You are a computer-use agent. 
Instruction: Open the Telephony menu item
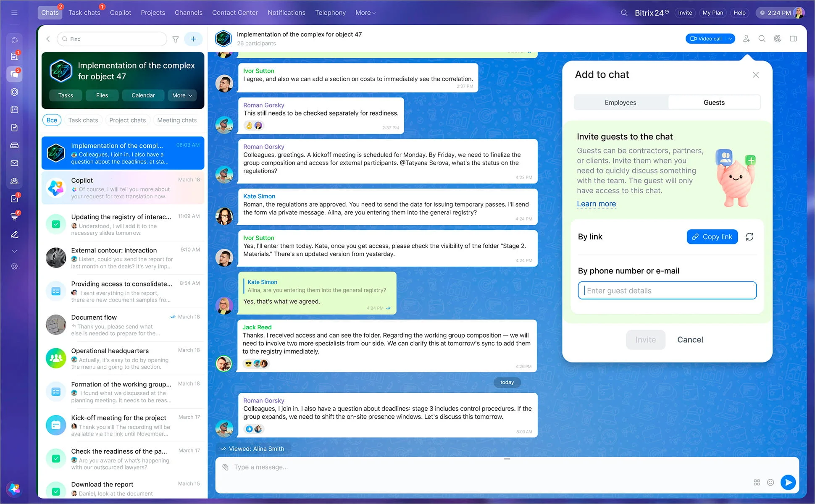331,13
